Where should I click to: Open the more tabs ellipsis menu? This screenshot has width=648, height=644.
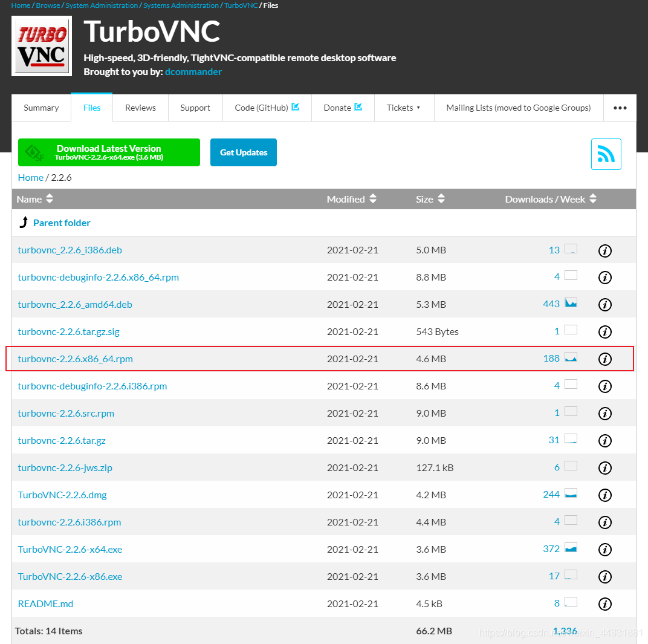click(x=620, y=108)
